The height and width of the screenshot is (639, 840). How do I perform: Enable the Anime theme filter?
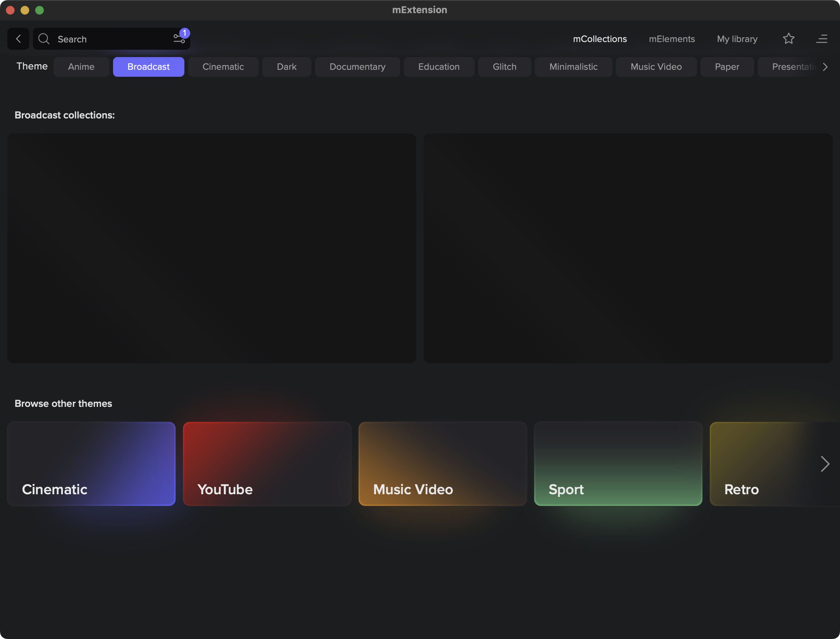81,67
